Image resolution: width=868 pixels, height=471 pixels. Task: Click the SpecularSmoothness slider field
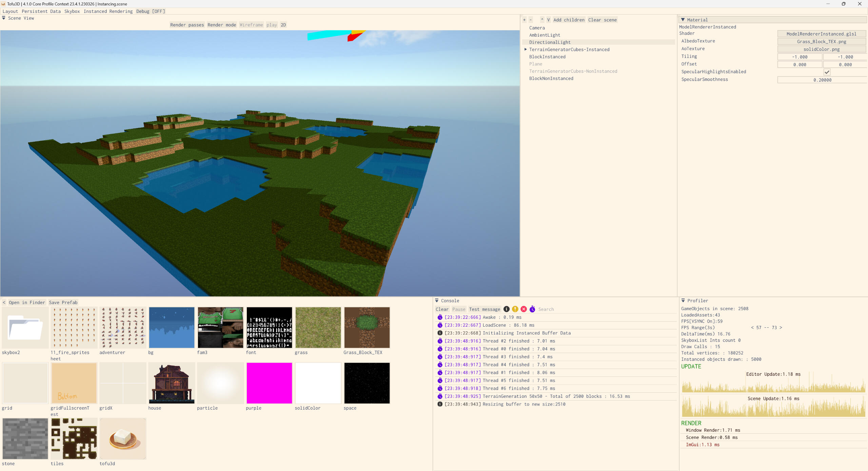click(822, 80)
